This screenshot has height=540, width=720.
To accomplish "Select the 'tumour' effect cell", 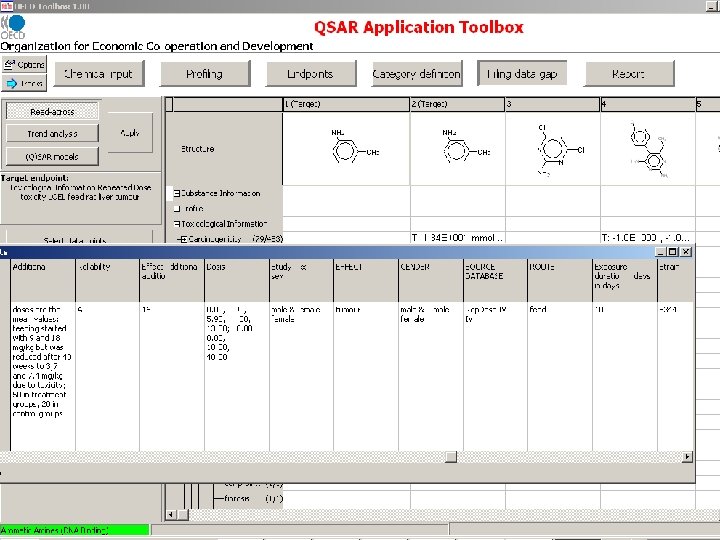I will click(366, 376).
